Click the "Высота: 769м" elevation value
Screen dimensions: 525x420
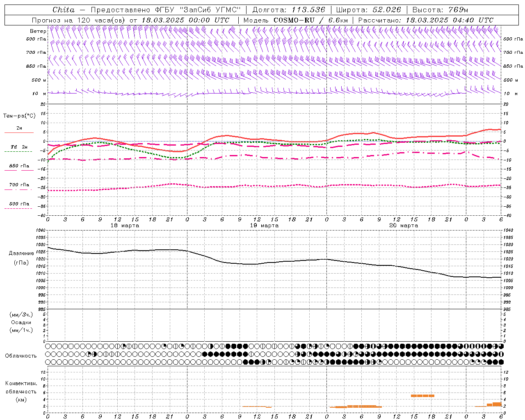click(x=440, y=10)
